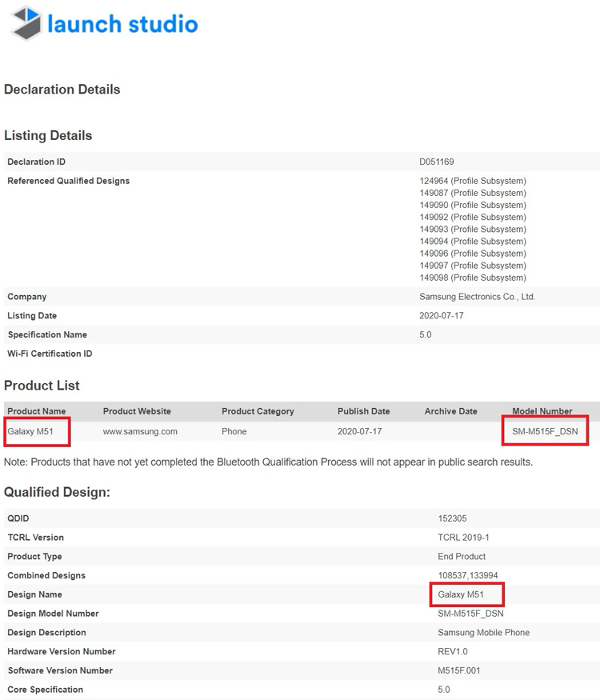Click referenced design 149098 (Profile Subsystem)
The image size is (600, 700).
[472, 278]
